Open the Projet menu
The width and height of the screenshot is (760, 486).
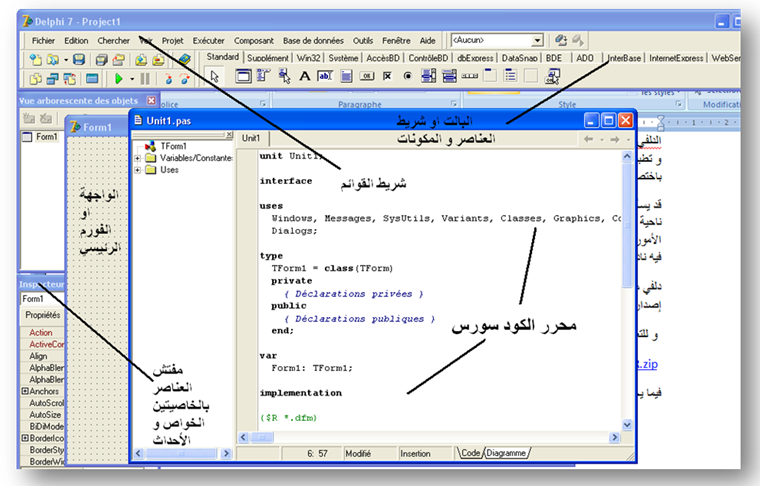point(173,41)
